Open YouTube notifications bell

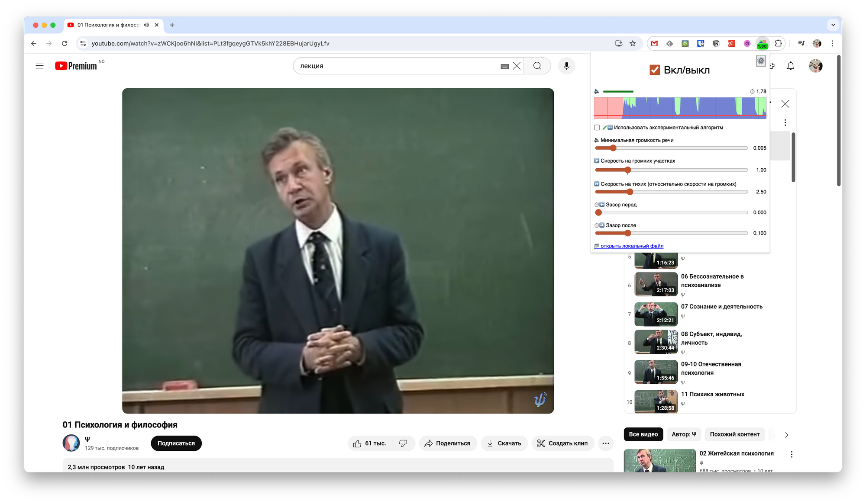pos(790,66)
